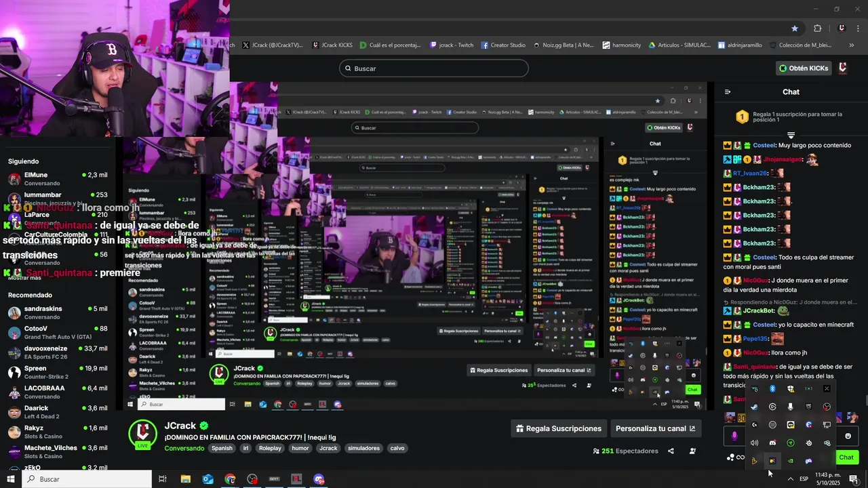The height and width of the screenshot is (488, 868).
Task: Open the notification center icon
Action: (854, 479)
